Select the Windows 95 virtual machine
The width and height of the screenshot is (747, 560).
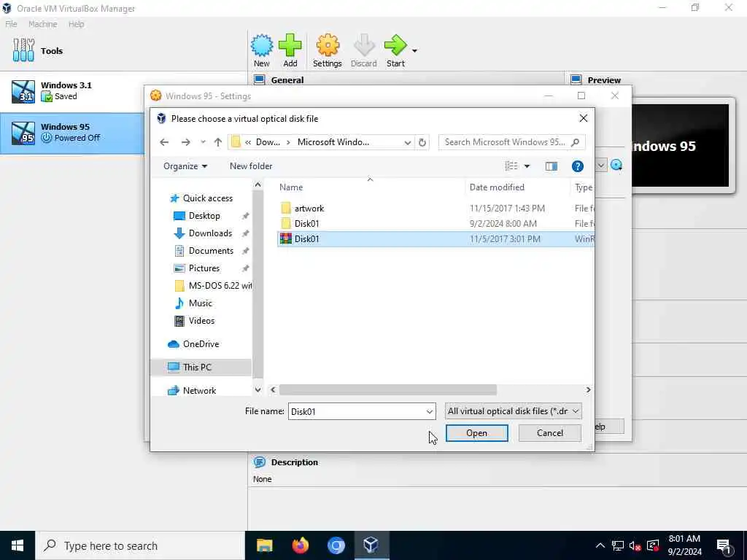pos(71,133)
